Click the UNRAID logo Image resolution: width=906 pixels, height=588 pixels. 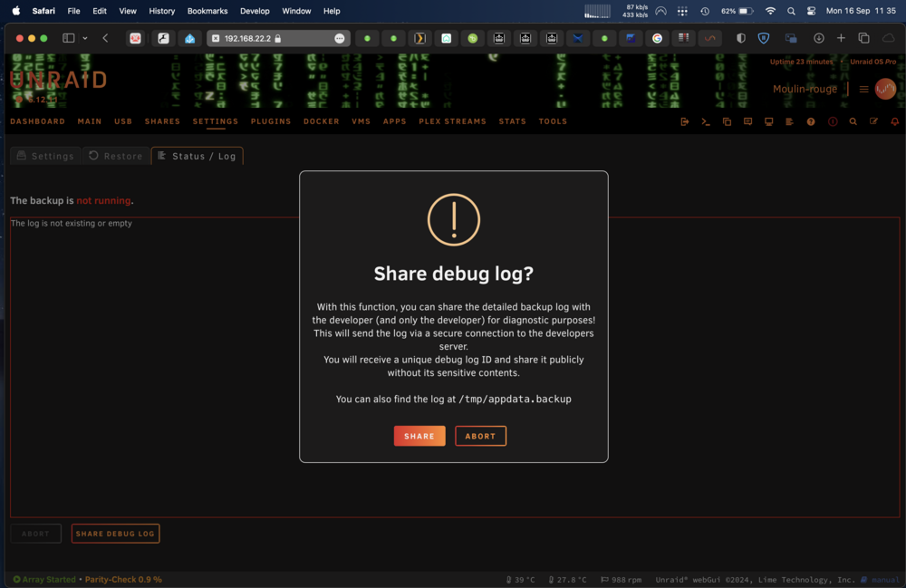pos(59,81)
